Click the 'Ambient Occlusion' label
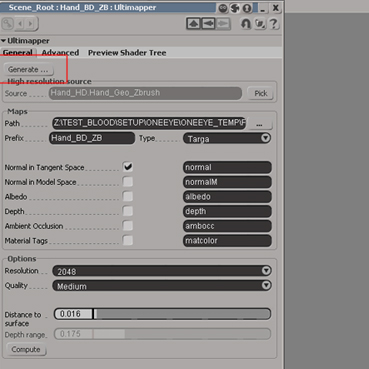 point(34,226)
